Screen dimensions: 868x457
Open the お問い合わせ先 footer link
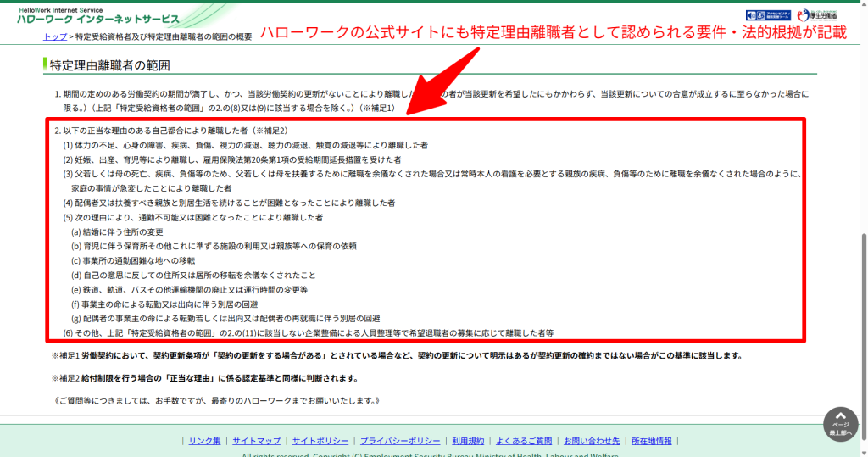coord(591,441)
